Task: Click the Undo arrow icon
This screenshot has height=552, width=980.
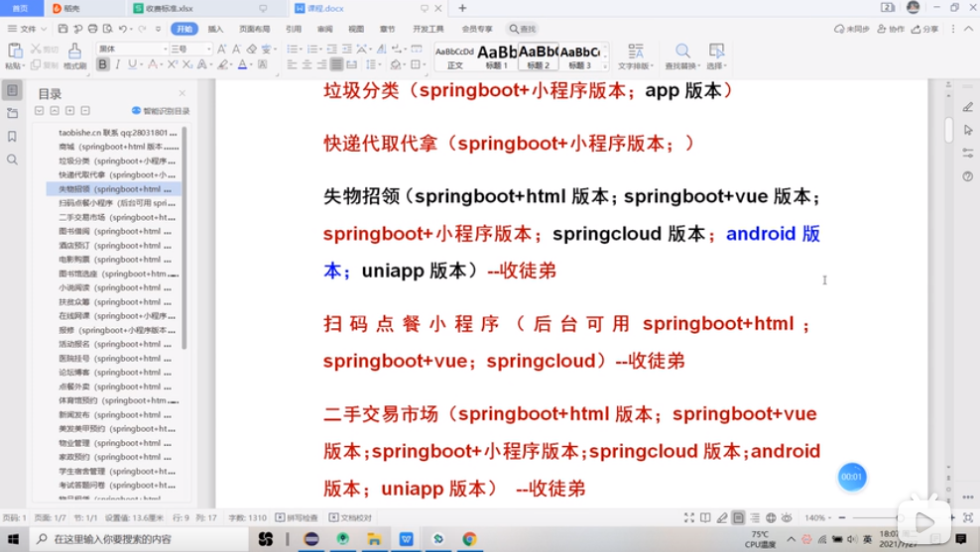Action: pyautogui.click(x=123, y=29)
